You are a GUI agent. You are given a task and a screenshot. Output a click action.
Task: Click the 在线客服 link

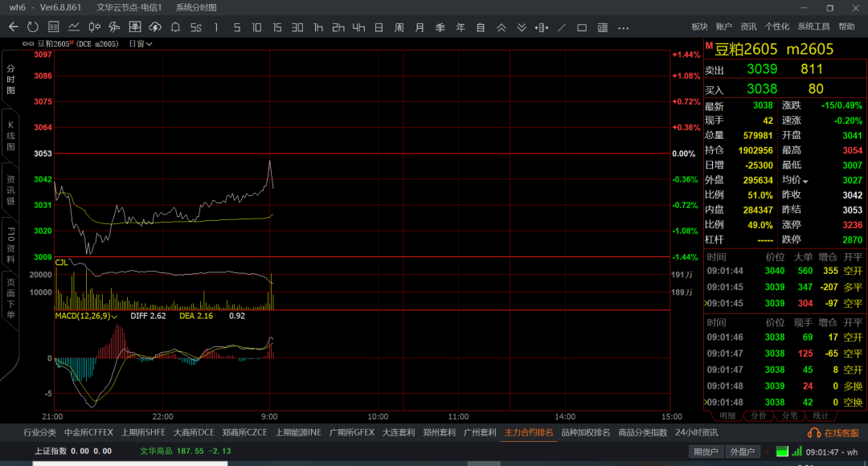tap(834, 433)
